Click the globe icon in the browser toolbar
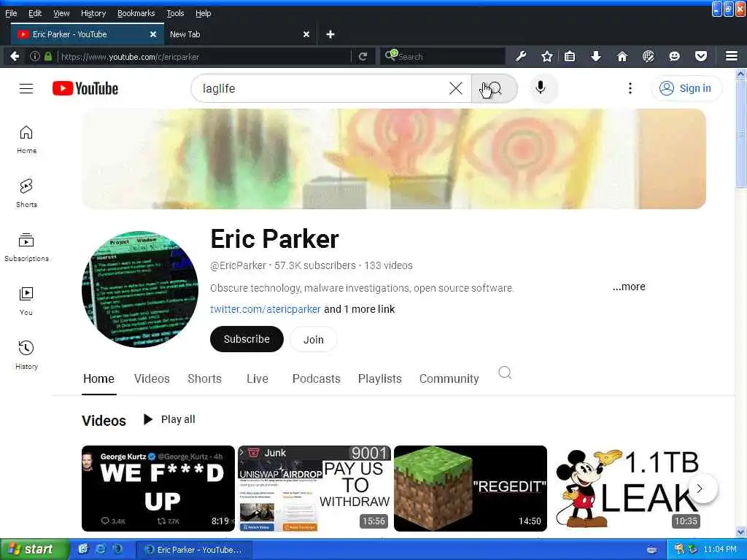 [648, 56]
